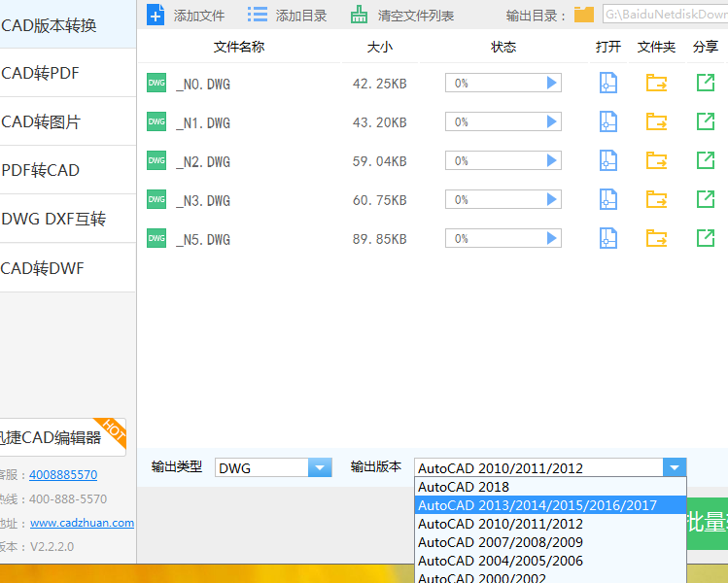Screen dimensions: 728x583
Task: Click the green batch convert button
Action: pyautogui.click(x=708, y=524)
